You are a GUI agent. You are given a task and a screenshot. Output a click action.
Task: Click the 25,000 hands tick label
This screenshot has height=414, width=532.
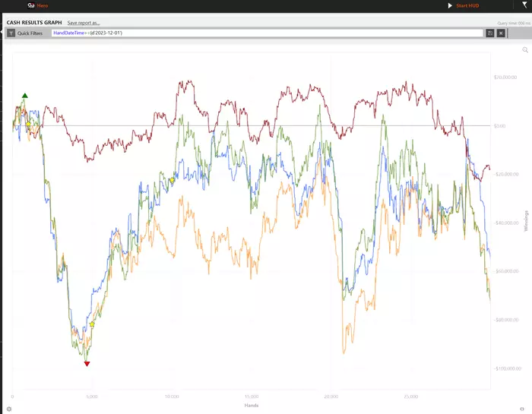(411, 397)
